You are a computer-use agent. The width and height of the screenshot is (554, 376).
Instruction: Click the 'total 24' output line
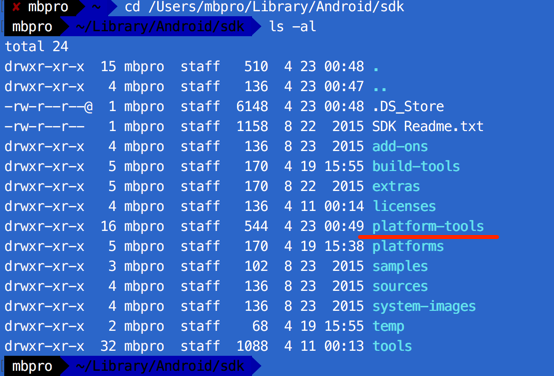pos(36,47)
